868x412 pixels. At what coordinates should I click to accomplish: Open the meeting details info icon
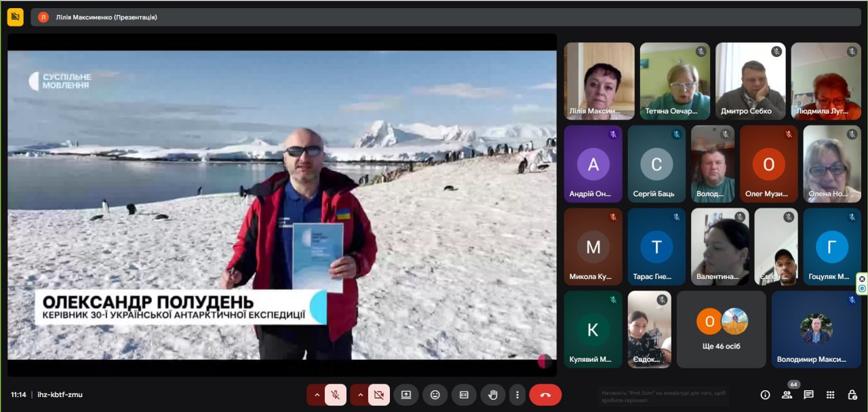coord(765,394)
